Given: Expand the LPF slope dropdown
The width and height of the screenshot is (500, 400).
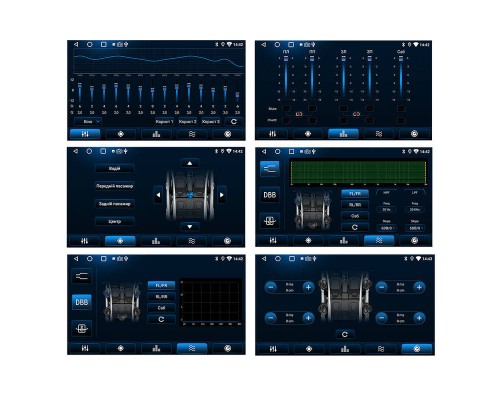Looking at the screenshot, I should (x=415, y=228).
